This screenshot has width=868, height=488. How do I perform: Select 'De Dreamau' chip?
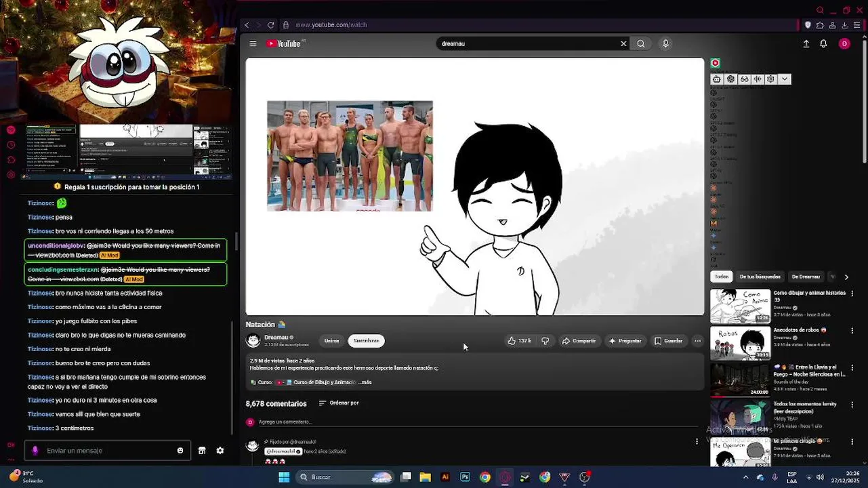(x=806, y=277)
